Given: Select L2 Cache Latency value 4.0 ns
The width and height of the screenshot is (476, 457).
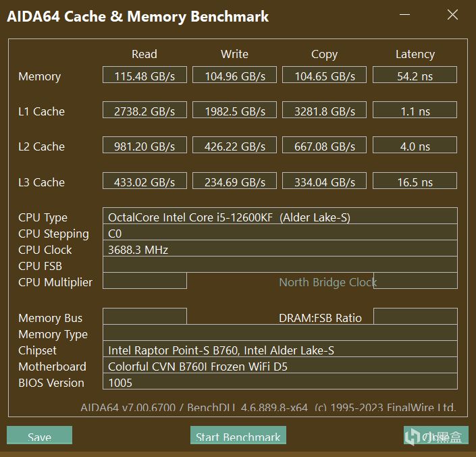Looking at the screenshot, I should pos(415,145).
